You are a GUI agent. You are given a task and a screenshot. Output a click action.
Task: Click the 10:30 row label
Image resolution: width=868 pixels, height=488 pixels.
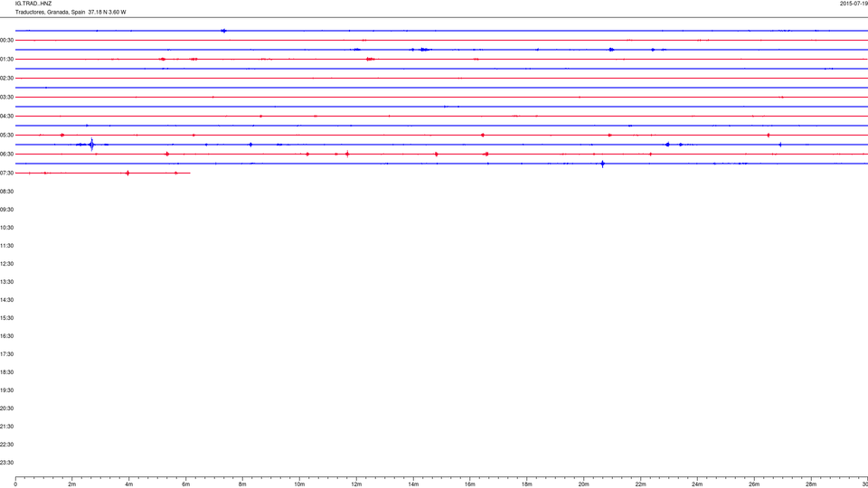pyautogui.click(x=6, y=228)
